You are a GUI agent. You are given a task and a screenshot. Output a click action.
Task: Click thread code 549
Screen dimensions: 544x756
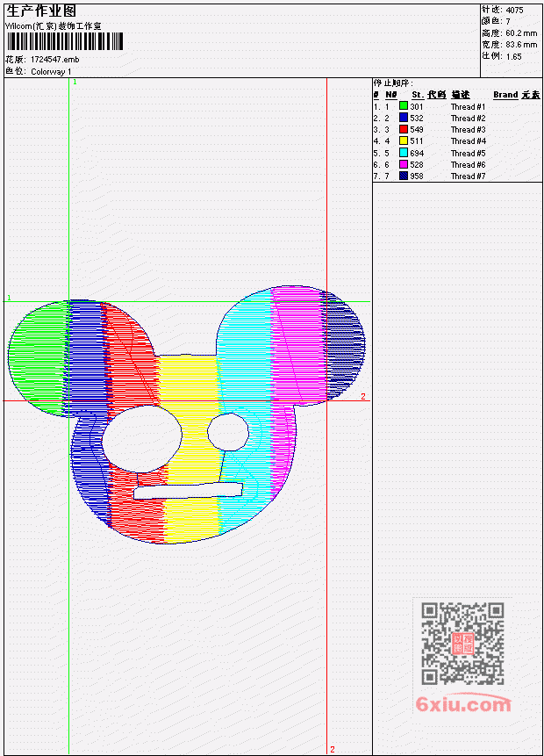pyautogui.click(x=416, y=130)
